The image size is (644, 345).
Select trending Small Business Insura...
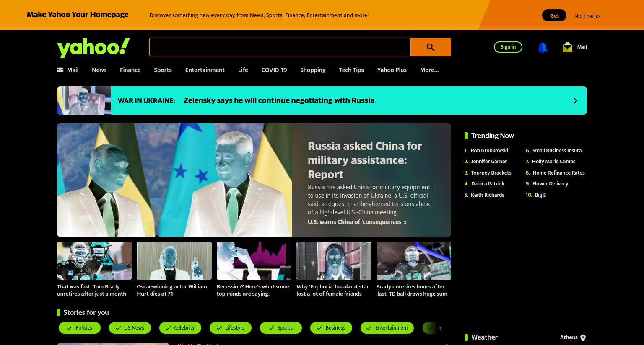click(x=559, y=151)
